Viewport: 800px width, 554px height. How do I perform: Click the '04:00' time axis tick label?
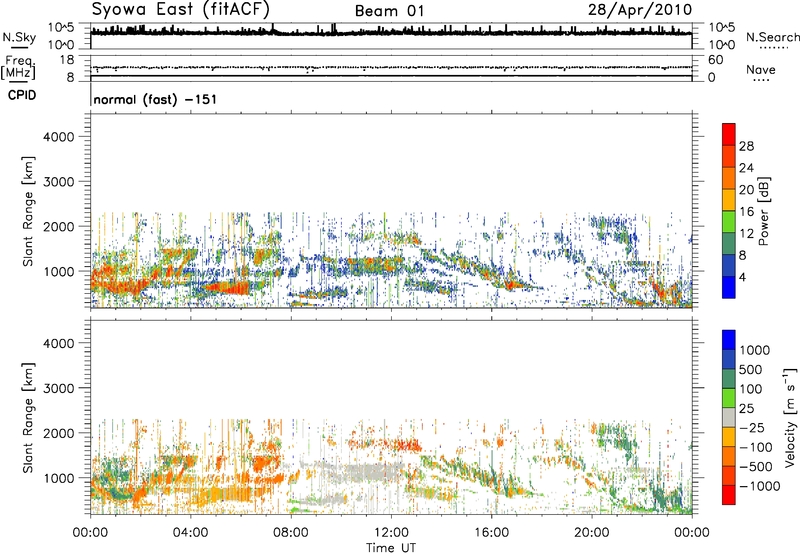click(190, 533)
